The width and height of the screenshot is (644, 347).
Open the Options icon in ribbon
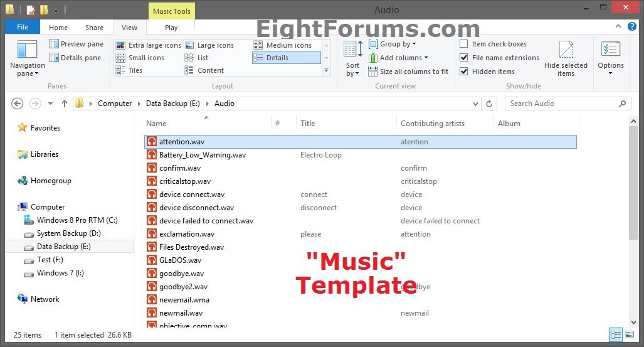(610, 51)
